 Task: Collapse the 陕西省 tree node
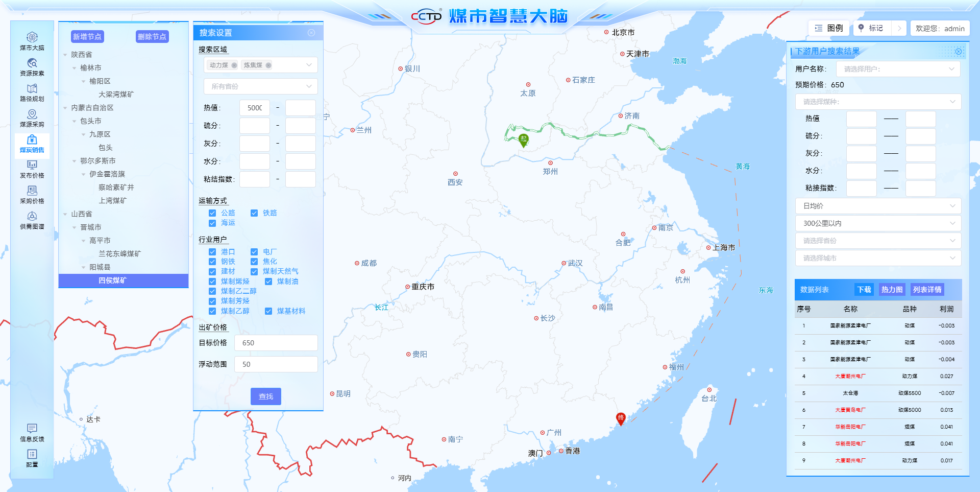click(65, 55)
